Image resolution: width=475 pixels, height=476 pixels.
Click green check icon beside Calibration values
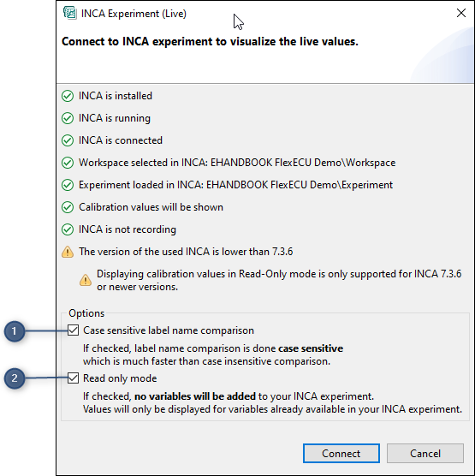tap(68, 207)
